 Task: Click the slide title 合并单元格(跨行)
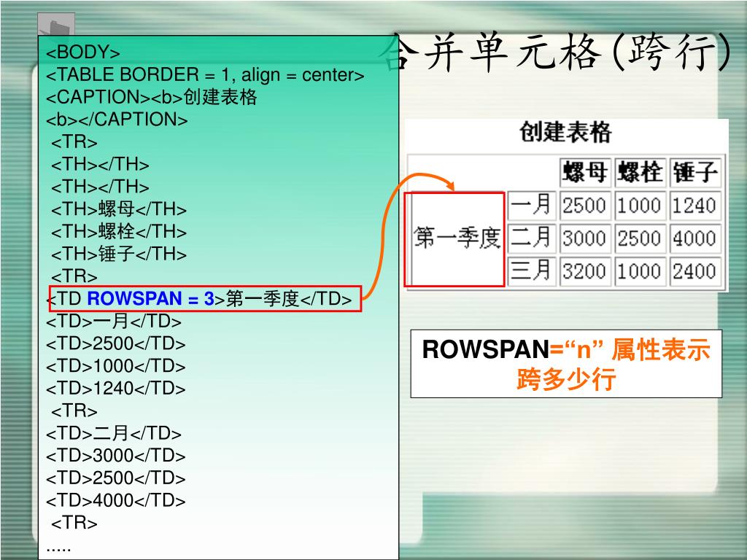[x=557, y=52]
